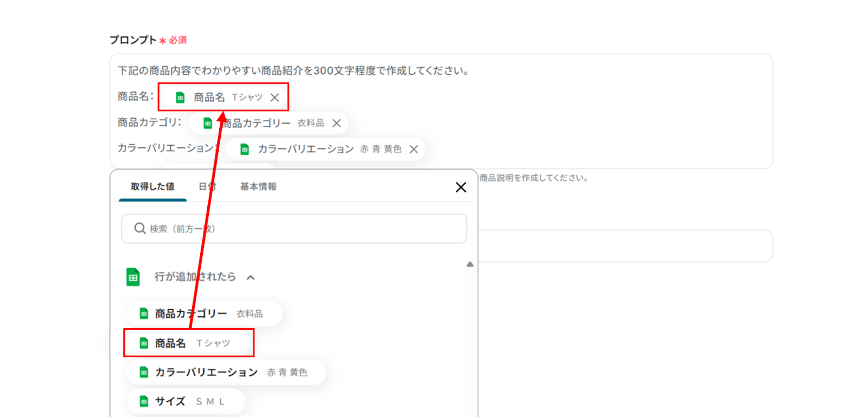
Task: Click the Google Sheets icon beside 行が追加されたら
Action: pyautogui.click(x=133, y=277)
